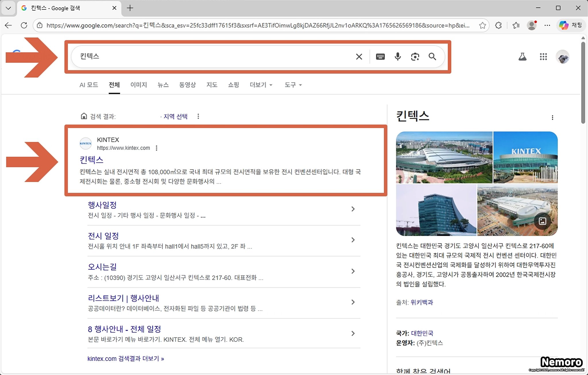
Task: Open the 위키백과 source link
Action: [421, 302]
